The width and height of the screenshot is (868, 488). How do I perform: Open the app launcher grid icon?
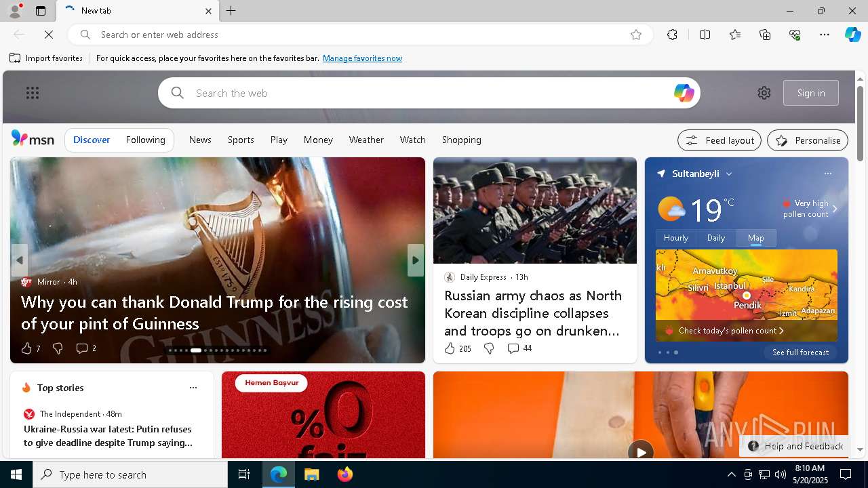click(x=33, y=93)
